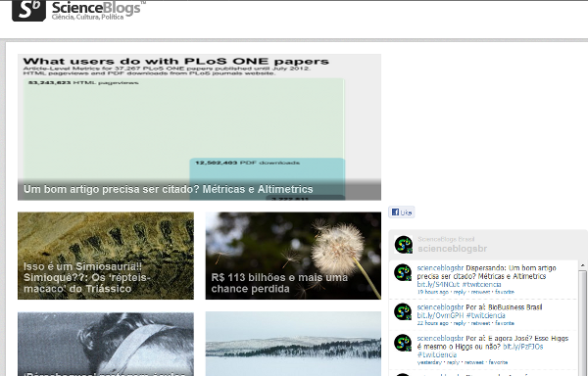Click the Facebook Like button
Viewport: 588px width, 376px height.
[402, 212]
